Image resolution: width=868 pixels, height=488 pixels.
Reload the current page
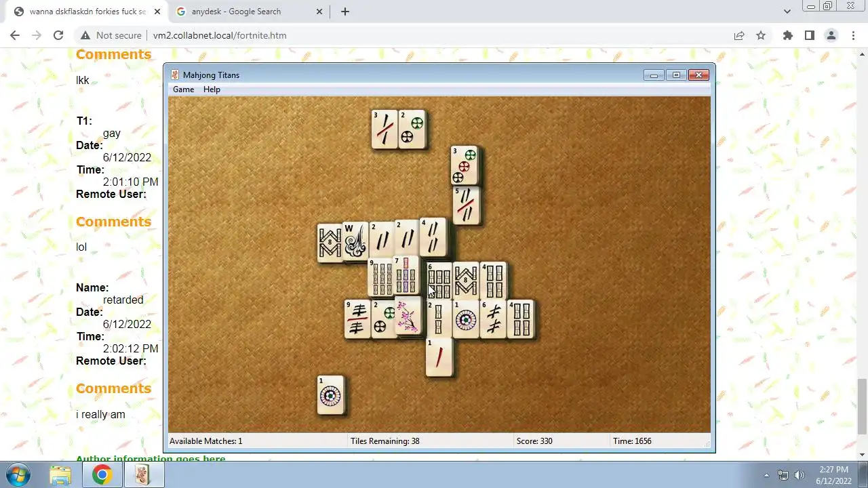58,35
